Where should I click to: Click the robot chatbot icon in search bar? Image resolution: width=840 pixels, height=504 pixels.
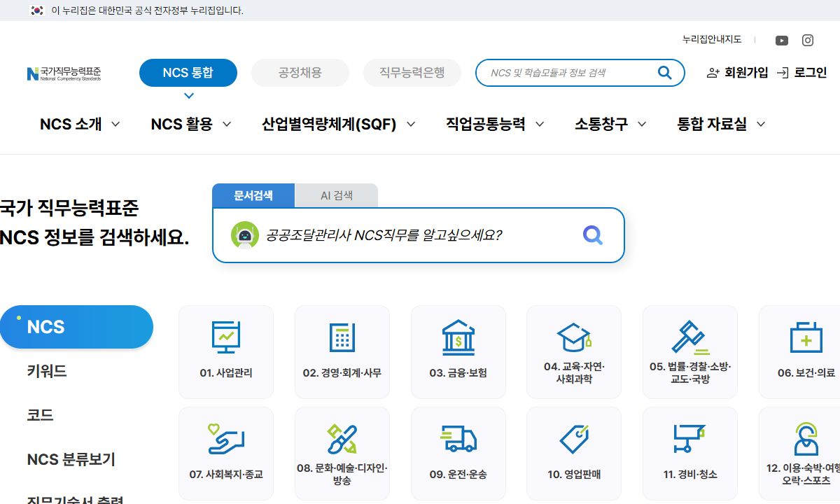(x=245, y=235)
